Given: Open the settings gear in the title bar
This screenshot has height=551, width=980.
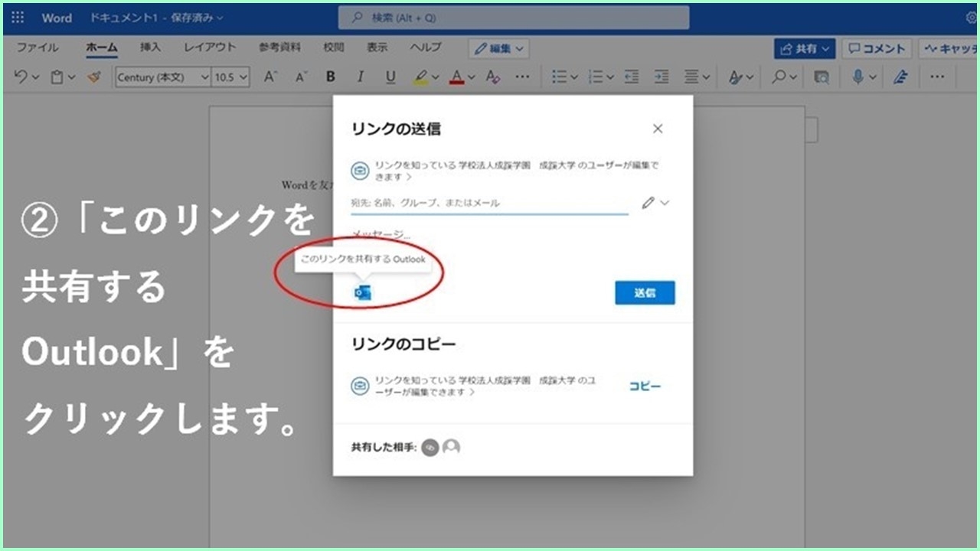Looking at the screenshot, I should pos(973,17).
